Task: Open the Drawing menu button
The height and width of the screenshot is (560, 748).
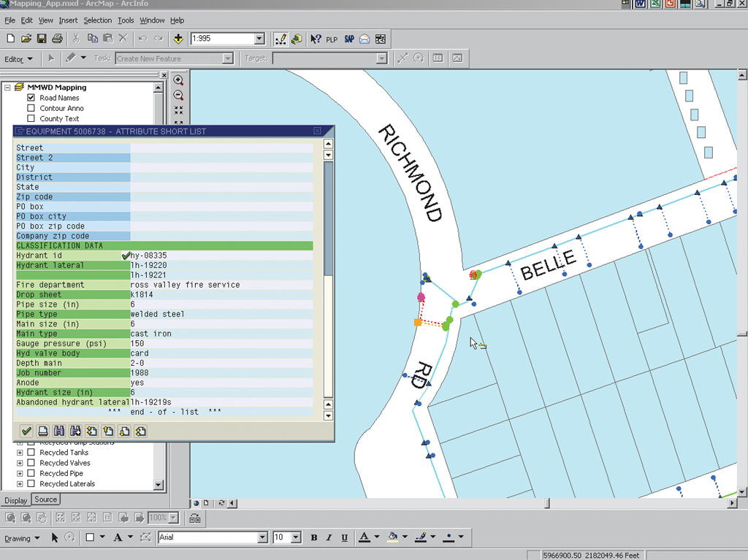Action: (x=22, y=538)
